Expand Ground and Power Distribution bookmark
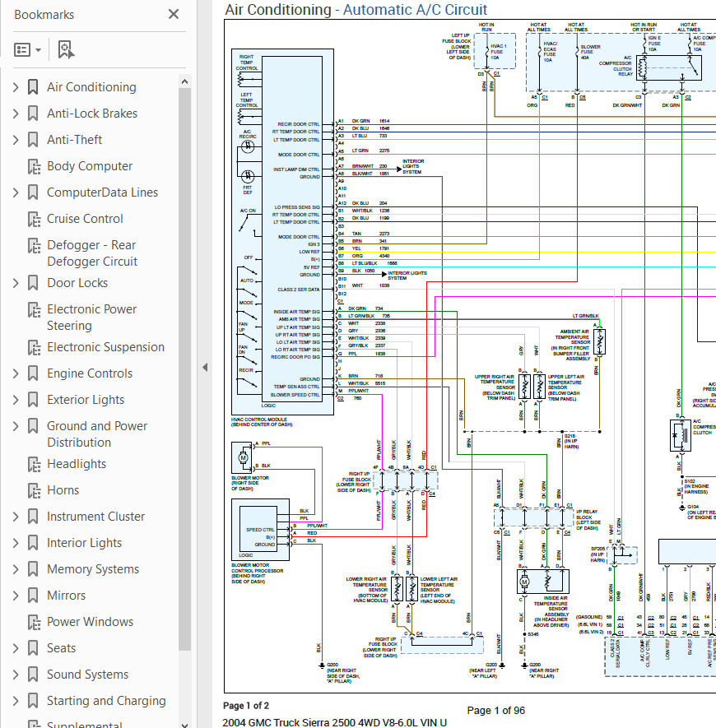 point(16,426)
